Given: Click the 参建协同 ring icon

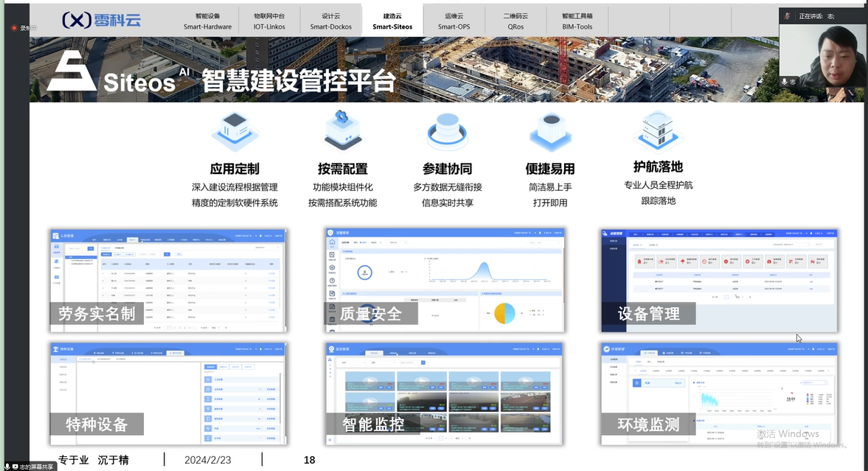Looking at the screenshot, I should (x=448, y=132).
